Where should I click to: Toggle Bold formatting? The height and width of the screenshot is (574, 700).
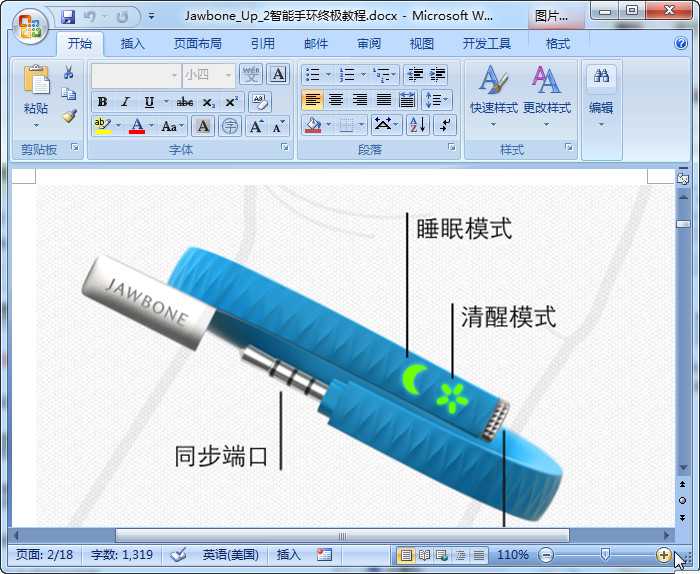click(x=102, y=102)
